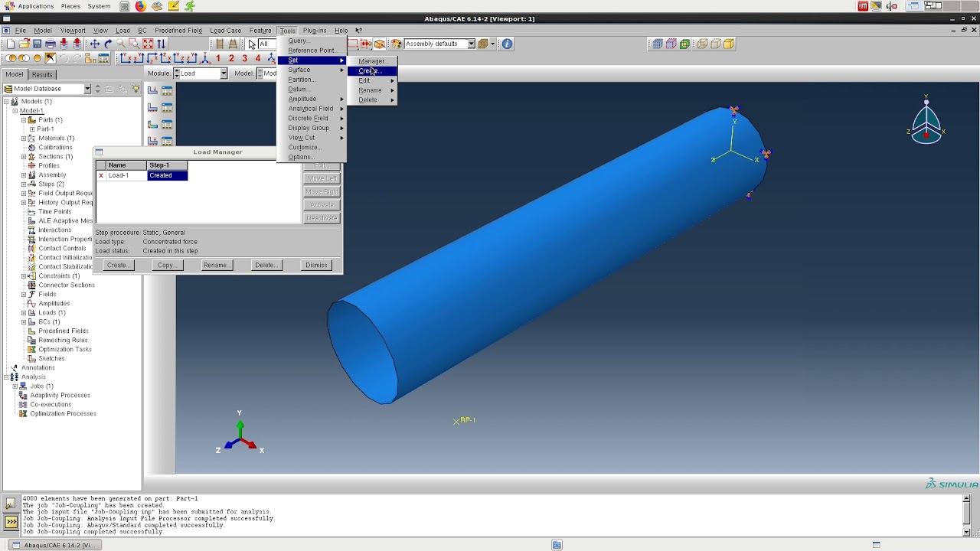Image resolution: width=980 pixels, height=551 pixels.
Task: Select Manager in the Set submenu
Action: (x=373, y=61)
